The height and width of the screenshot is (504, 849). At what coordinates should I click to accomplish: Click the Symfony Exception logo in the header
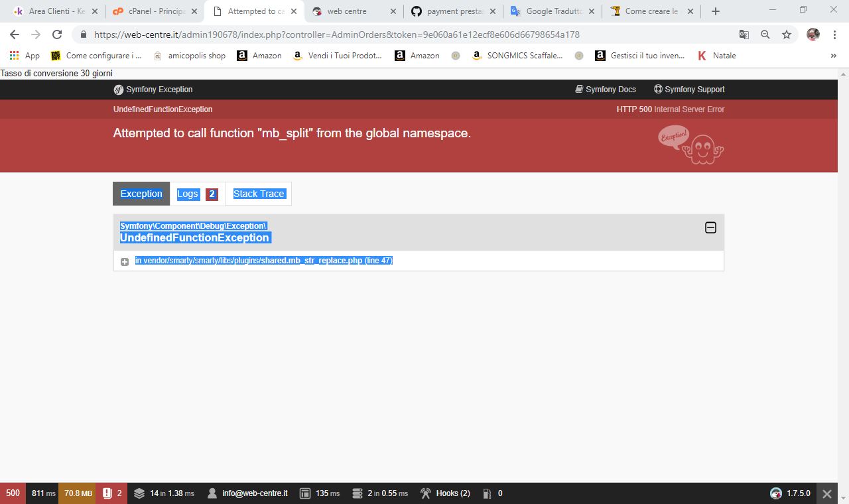153,90
